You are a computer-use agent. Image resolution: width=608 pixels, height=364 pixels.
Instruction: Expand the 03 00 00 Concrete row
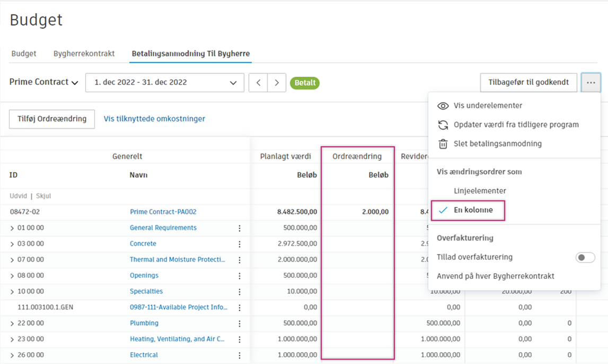(12, 244)
